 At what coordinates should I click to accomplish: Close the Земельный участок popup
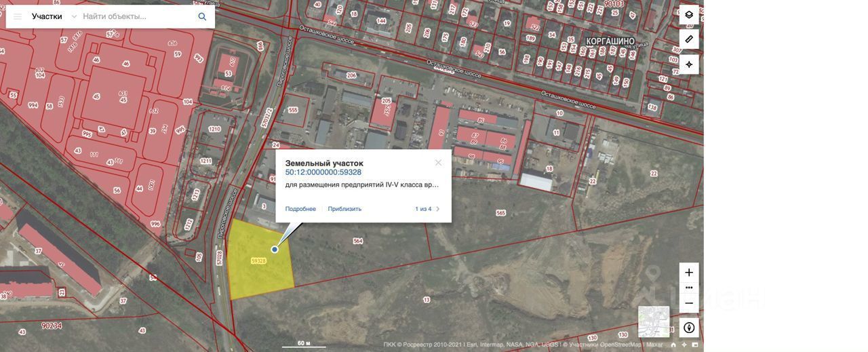(x=438, y=163)
